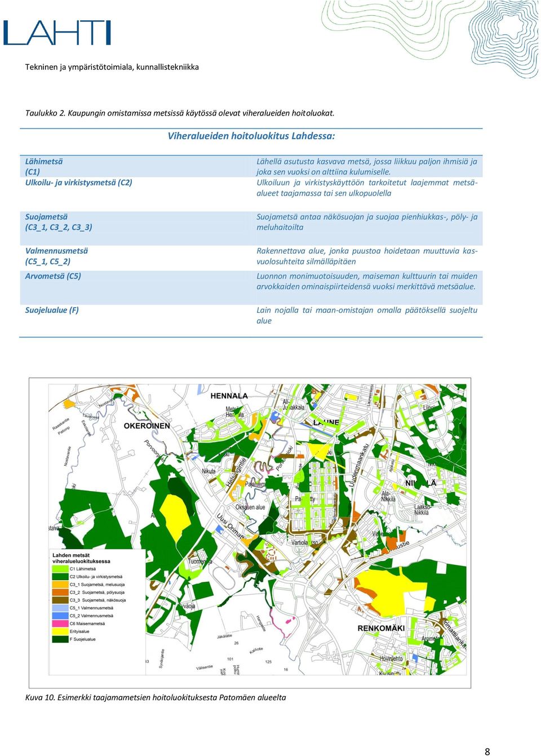Click the 'C3_3 Suojametsä, näkösuoja' legend label
This screenshot has width=541, height=756.
(x=97, y=600)
